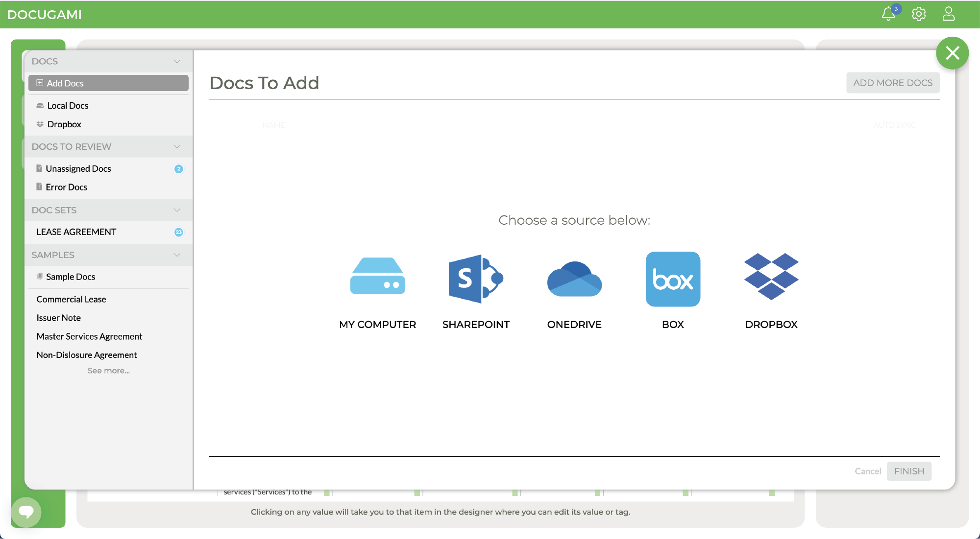Collapse the DOCS section

pos(177,61)
